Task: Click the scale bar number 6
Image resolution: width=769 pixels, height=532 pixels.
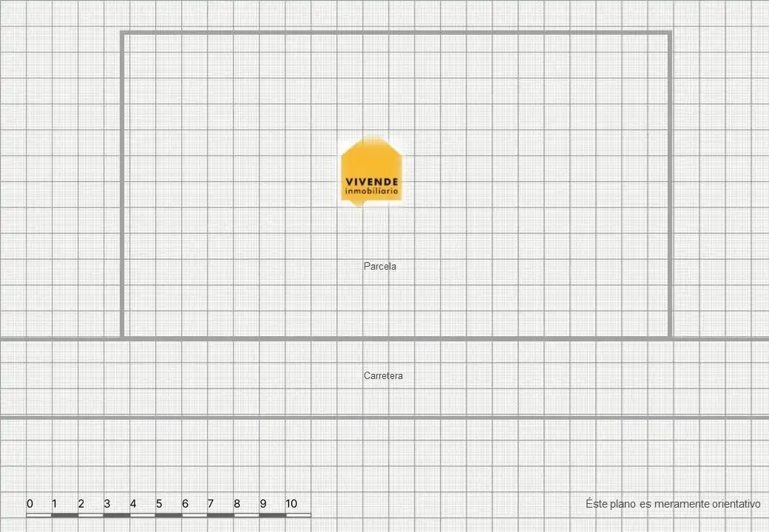Action: click(x=185, y=504)
